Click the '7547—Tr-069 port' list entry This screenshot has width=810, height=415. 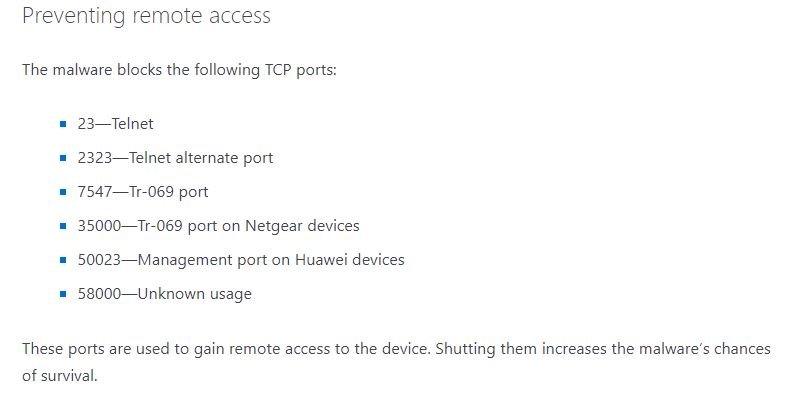pos(143,192)
